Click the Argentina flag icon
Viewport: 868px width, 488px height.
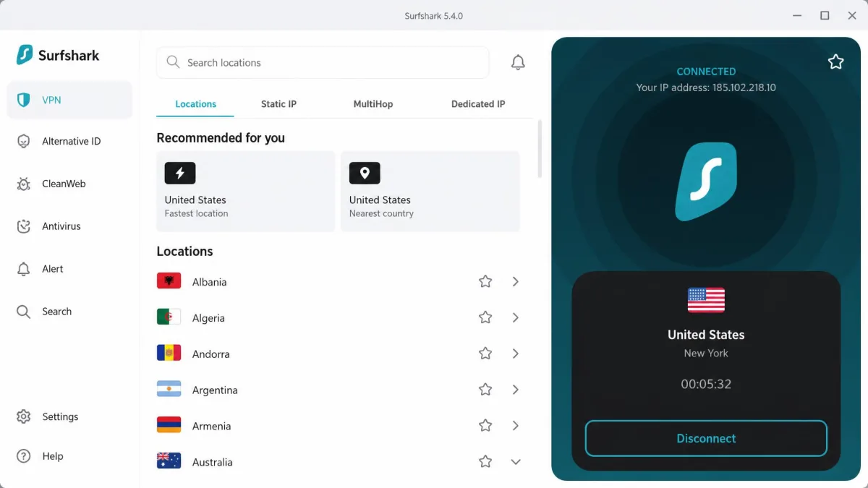[169, 390]
